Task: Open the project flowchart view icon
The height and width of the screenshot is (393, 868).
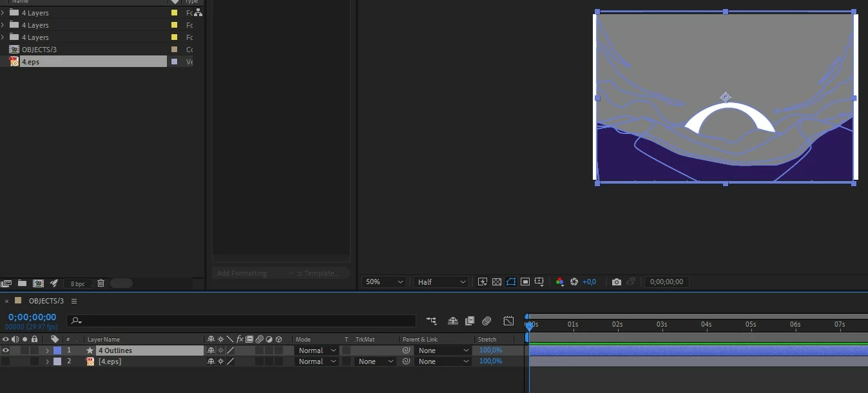Action: [198, 12]
